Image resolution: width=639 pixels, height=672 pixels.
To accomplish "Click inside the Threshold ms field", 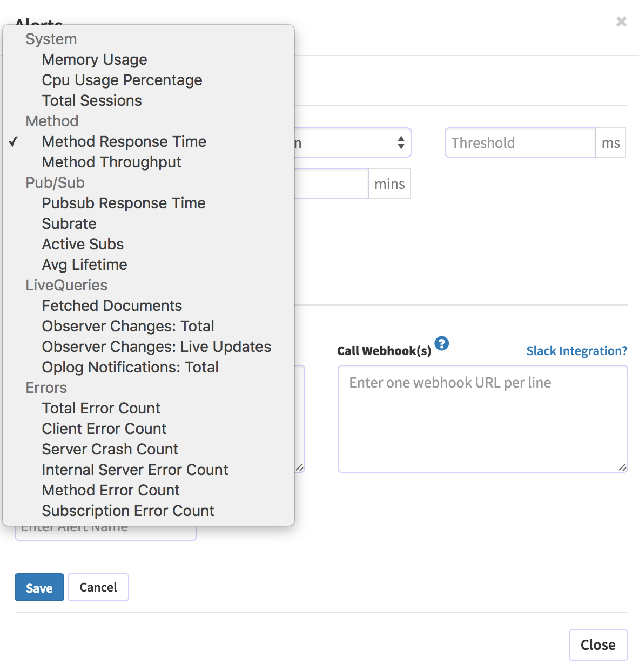I will 520,142.
